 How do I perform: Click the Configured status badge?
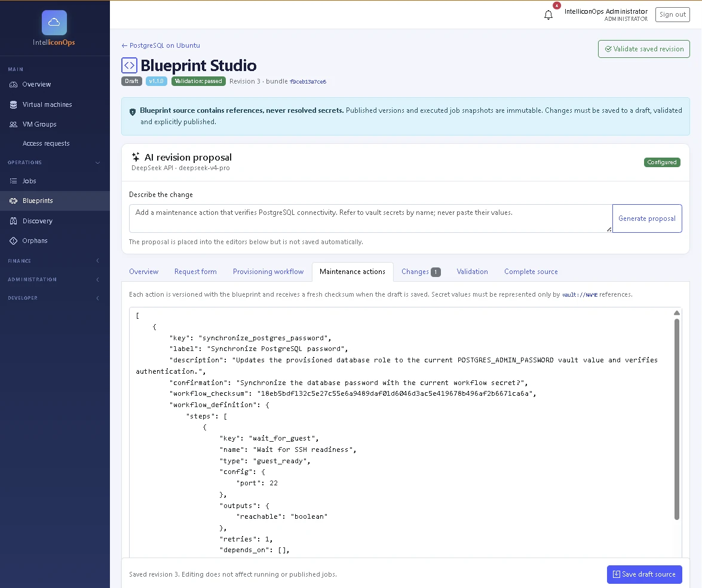662,162
